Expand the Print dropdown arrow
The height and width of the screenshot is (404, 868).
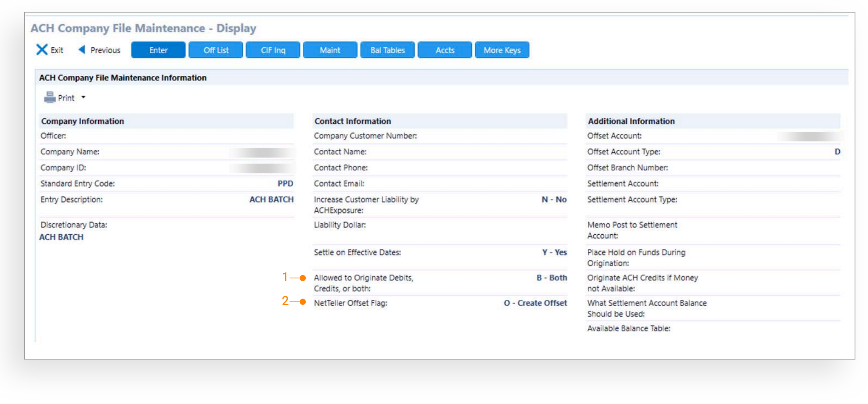coord(83,97)
